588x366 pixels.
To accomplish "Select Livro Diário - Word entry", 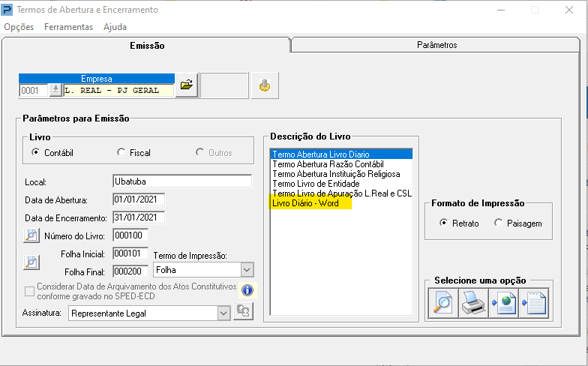I will pos(341,202).
